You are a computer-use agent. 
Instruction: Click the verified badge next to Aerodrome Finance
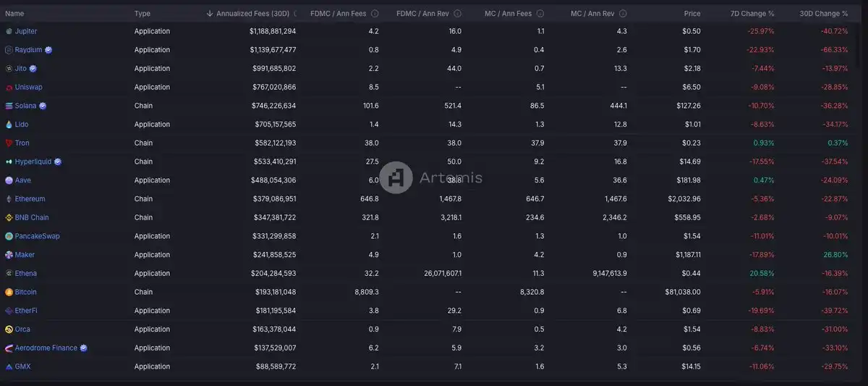[x=84, y=348]
